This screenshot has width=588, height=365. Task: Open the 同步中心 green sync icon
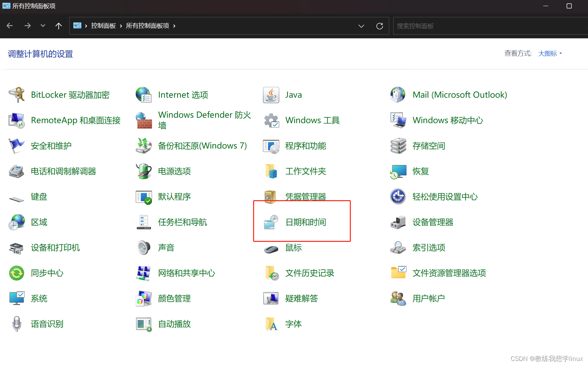tap(17, 273)
